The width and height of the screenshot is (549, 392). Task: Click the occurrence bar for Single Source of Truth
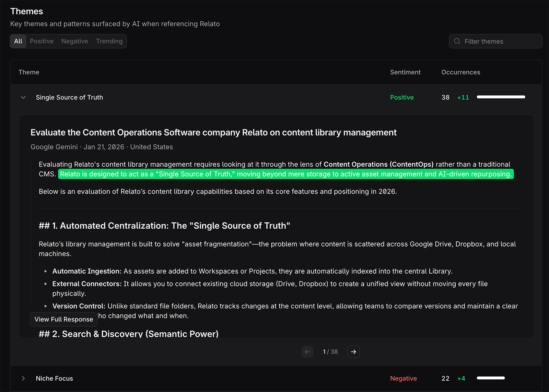tap(501, 97)
